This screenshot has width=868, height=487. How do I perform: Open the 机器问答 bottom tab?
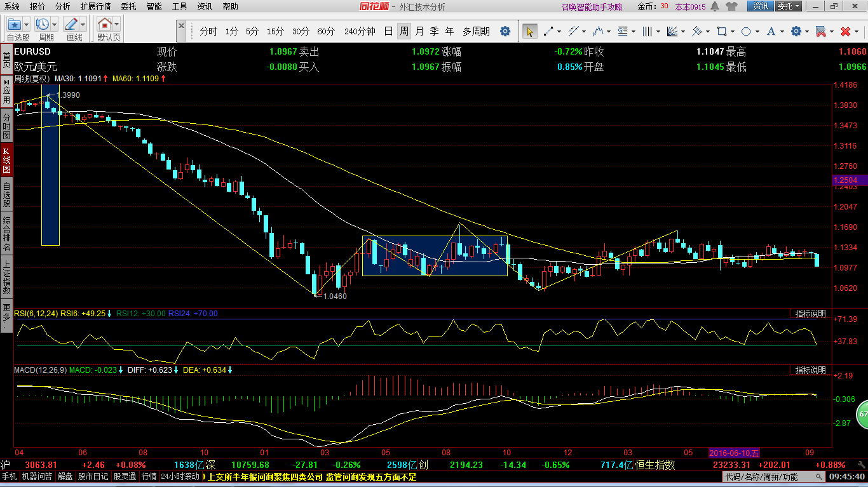pyautogui.click(x=38, y=477)
